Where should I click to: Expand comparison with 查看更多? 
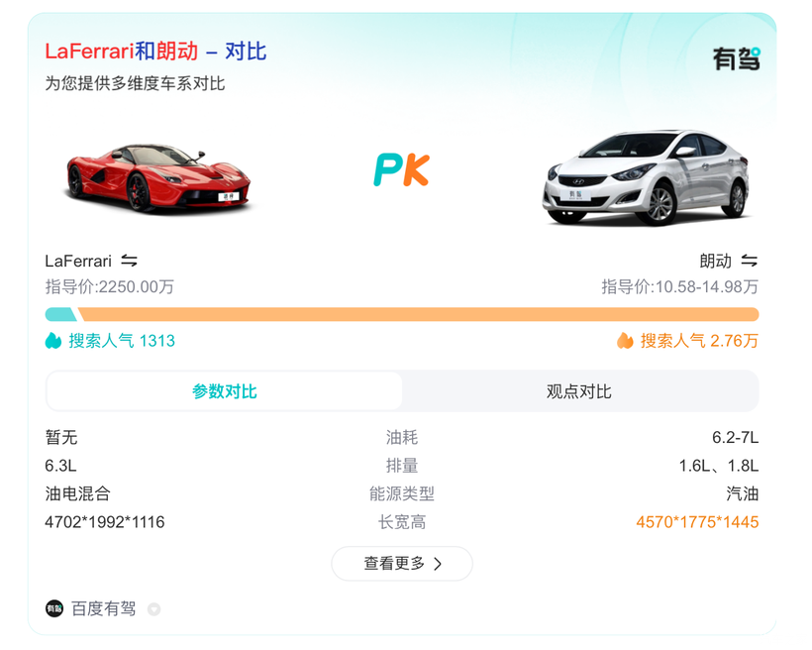pyautogui.click(x=402, y=564)
